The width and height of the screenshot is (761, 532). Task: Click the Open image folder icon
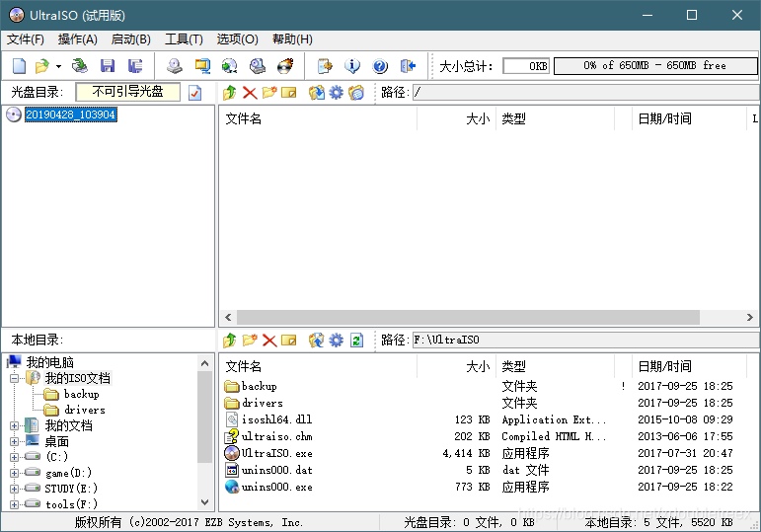coord(42,65)
